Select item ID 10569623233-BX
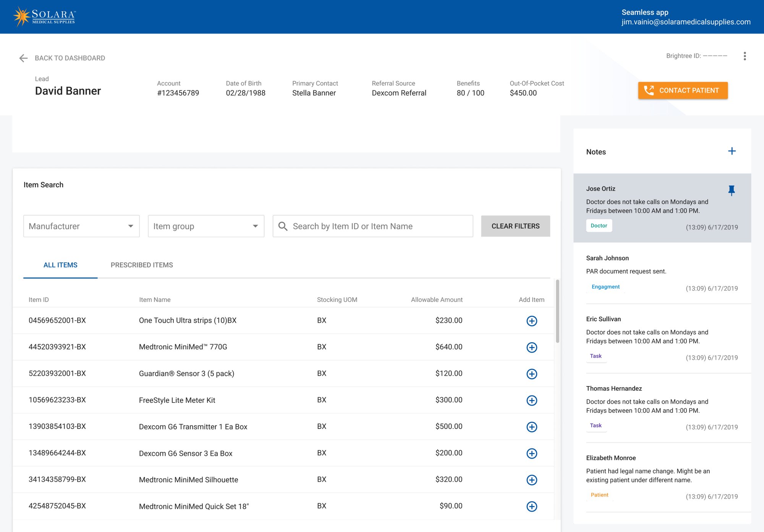This screenshot has width=764, height=532. pyautogui.click(x=57, y=400)
